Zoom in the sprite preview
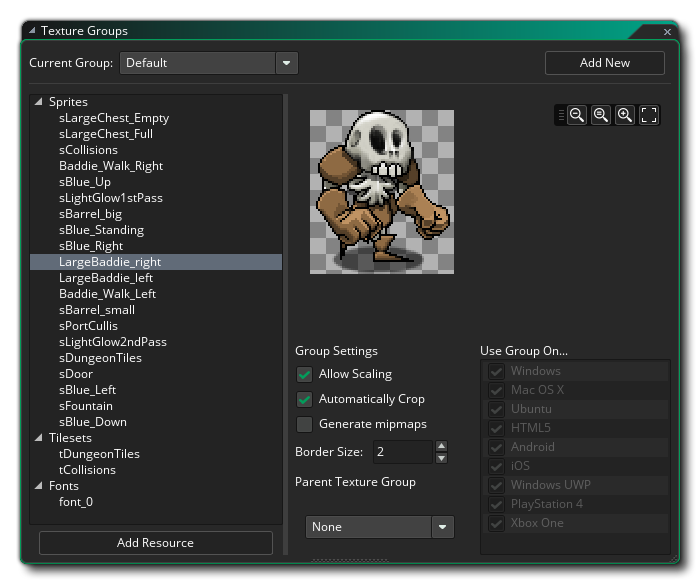 625,115
